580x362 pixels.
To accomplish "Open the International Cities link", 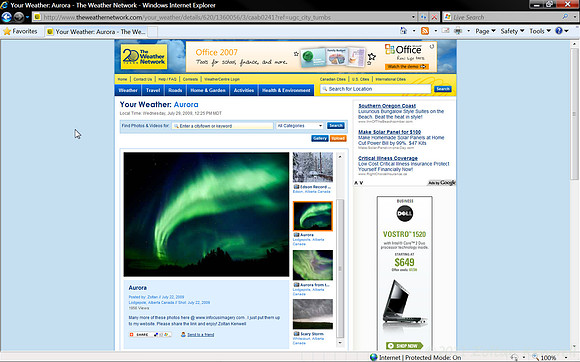I will (x=390, y=79).
